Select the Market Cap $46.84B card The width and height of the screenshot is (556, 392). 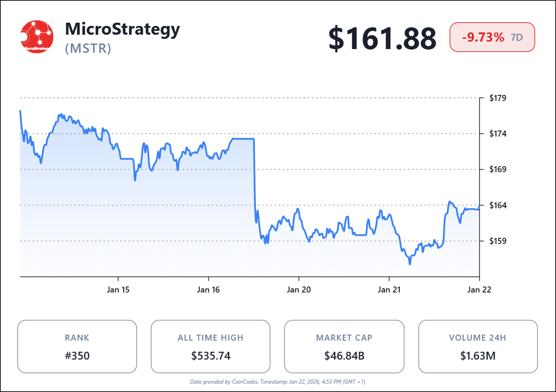(344, 346)
